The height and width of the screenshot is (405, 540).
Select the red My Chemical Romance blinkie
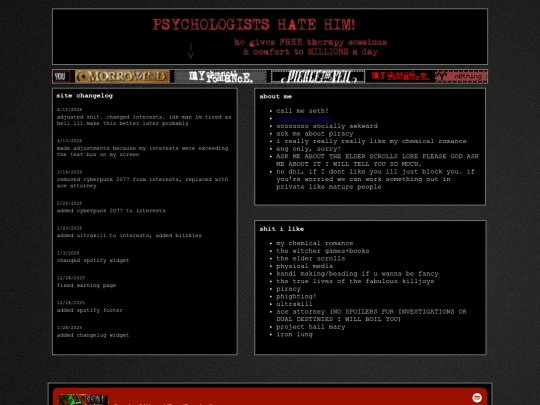pos(401,76)
